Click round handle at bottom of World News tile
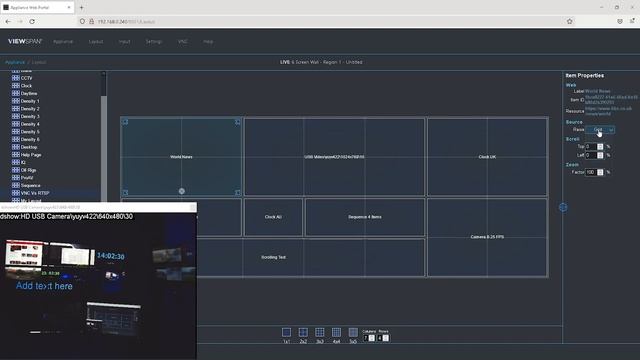This screenshot has width=640, height=360. tap(182, 191)
